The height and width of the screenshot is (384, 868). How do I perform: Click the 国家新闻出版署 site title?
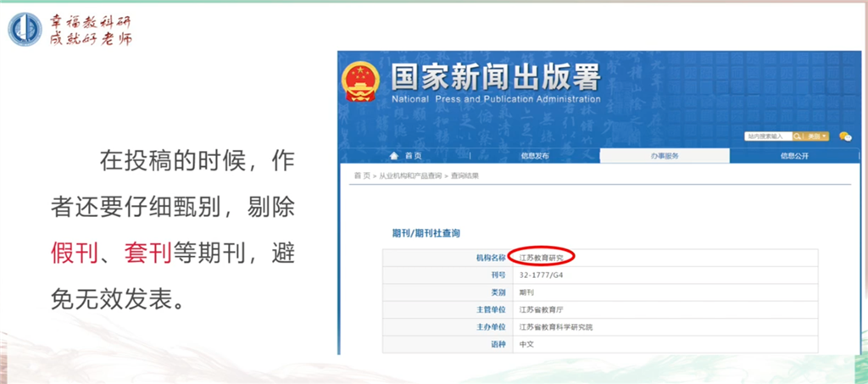[495, 78]
